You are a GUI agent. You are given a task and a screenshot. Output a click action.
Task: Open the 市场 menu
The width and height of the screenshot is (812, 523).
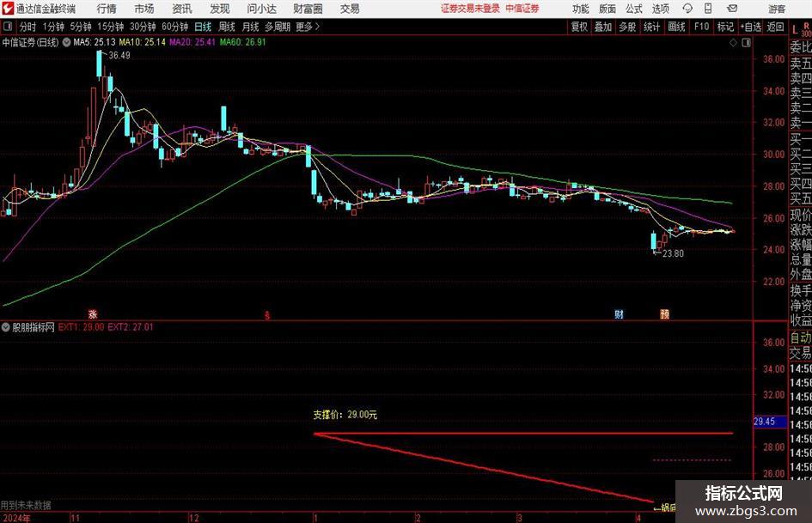pos(144,9)
